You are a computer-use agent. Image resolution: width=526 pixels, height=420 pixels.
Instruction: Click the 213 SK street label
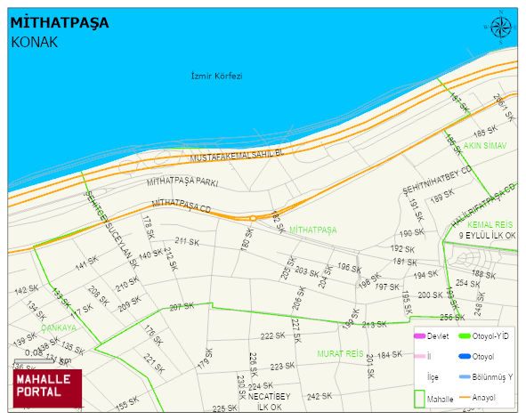pyautogui.click(x=375, y=325)
